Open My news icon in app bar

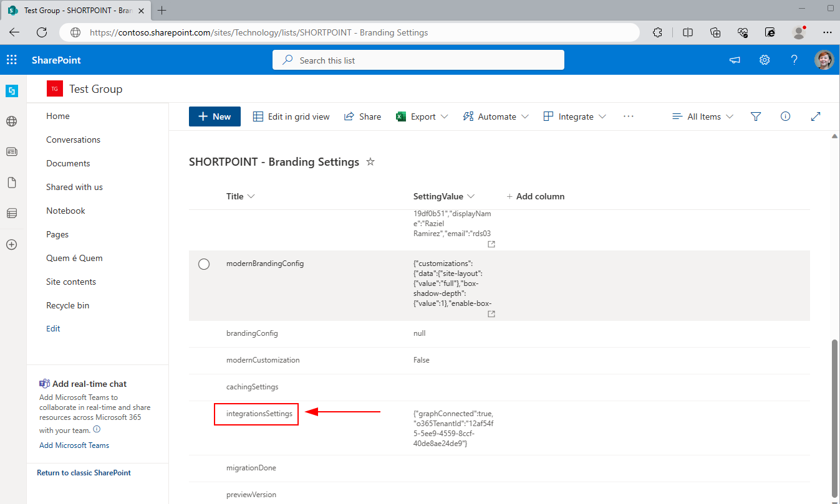[x=11, y=151]
